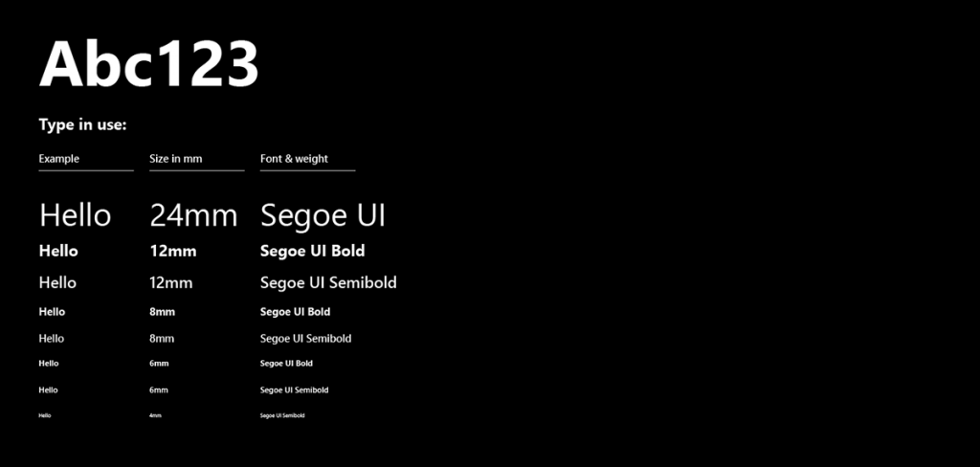
Task: Click "Segoe UI Semibold" in the 4mm row
Action: pyautogui.click(x=282, y=416)
